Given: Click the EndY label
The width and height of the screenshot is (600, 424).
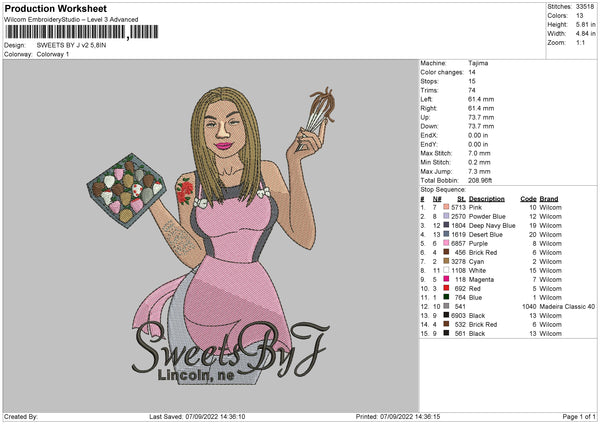Looking at the screenshot, I should point(429,144).
